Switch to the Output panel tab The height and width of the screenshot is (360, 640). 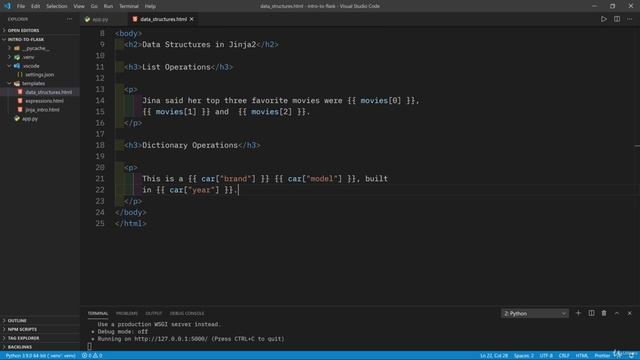[x=154, y=313]
